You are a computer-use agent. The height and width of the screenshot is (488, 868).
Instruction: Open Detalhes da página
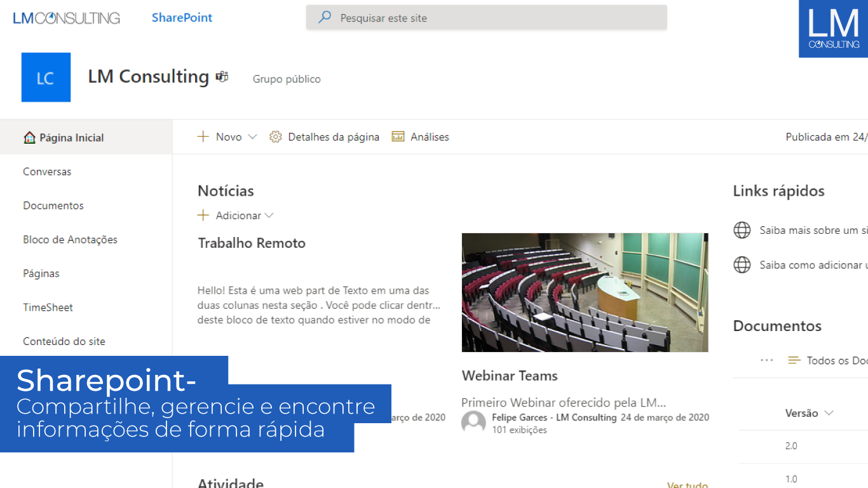(x=334, y=137)
